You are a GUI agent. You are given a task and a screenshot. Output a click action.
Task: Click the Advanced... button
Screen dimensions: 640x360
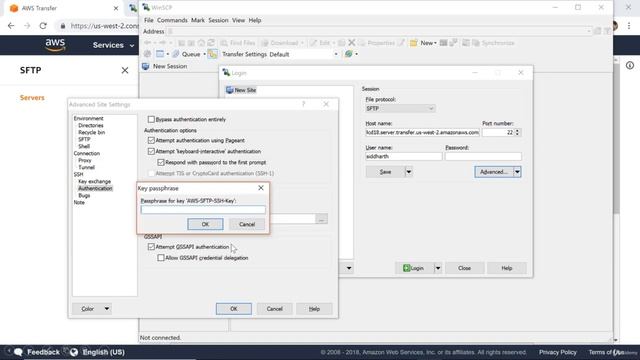(x=493, y=172)
